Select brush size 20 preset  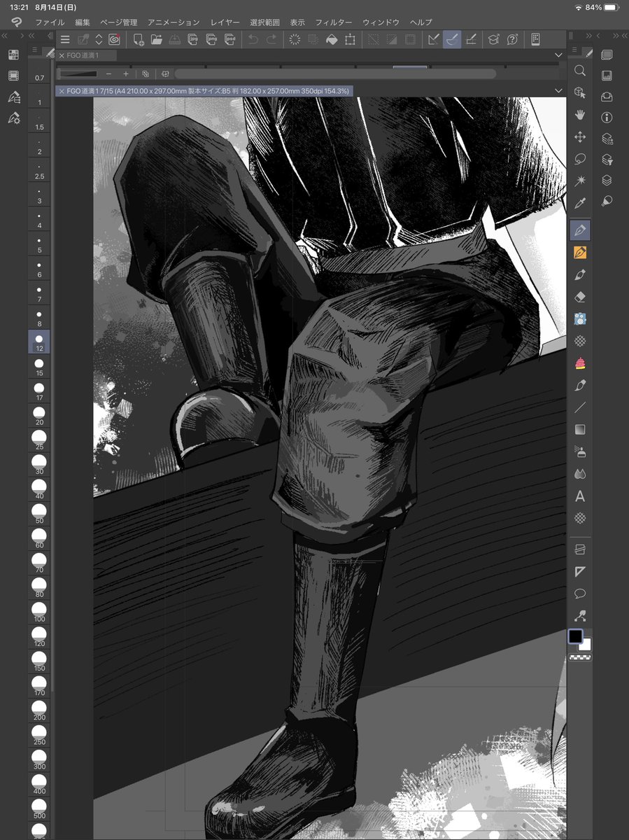point(39,416)
